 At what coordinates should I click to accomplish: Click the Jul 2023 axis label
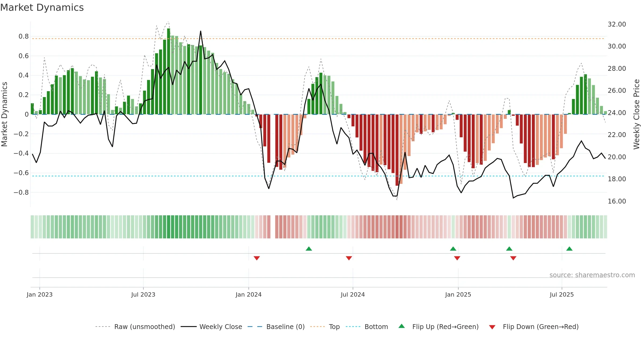click(x=143, y=294)
